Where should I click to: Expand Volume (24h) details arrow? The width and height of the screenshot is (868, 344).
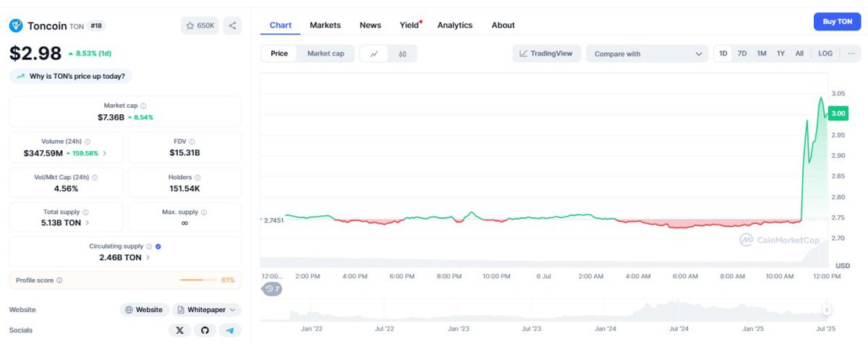[104, 153]
